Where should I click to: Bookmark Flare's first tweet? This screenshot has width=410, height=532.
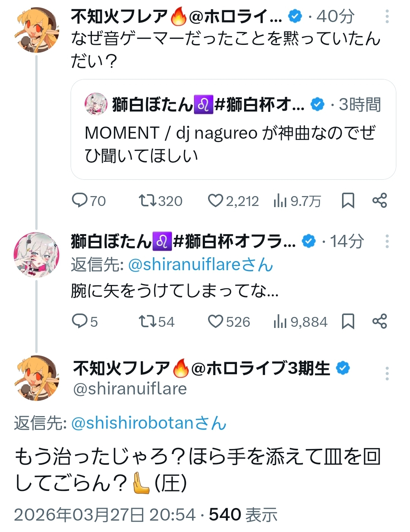(348, 200)
